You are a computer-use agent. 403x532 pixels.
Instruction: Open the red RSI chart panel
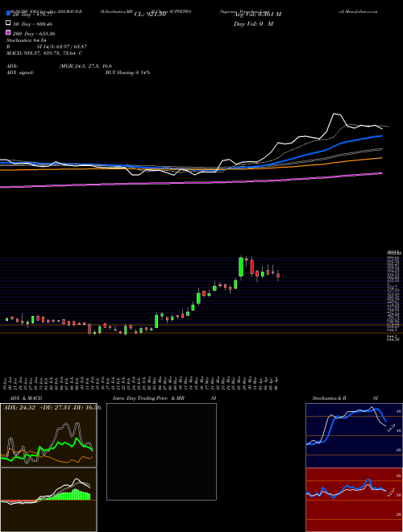coord(354,500)
